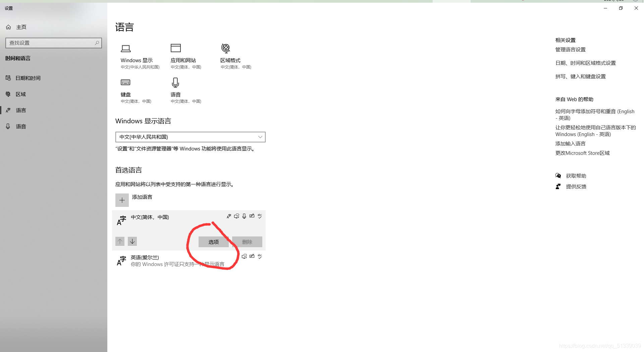
Task: Click the 语音 tile label under microphone
Action: (176, 94)
